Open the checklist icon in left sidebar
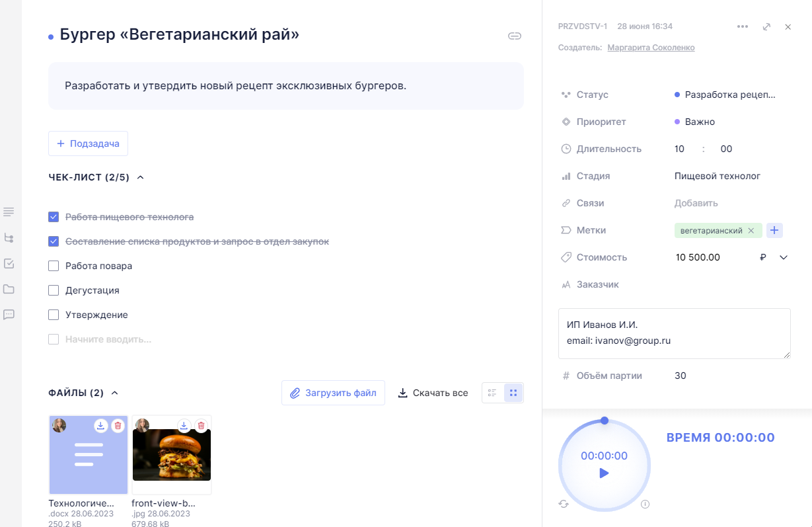The image size is (812, 527). tap(9, 263)
